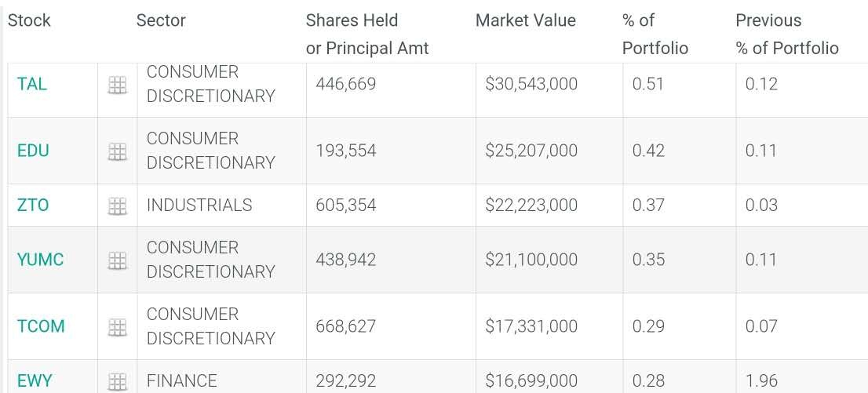868x393 pixels.
Task: Sort by the Sector column header
Action: 161,20
